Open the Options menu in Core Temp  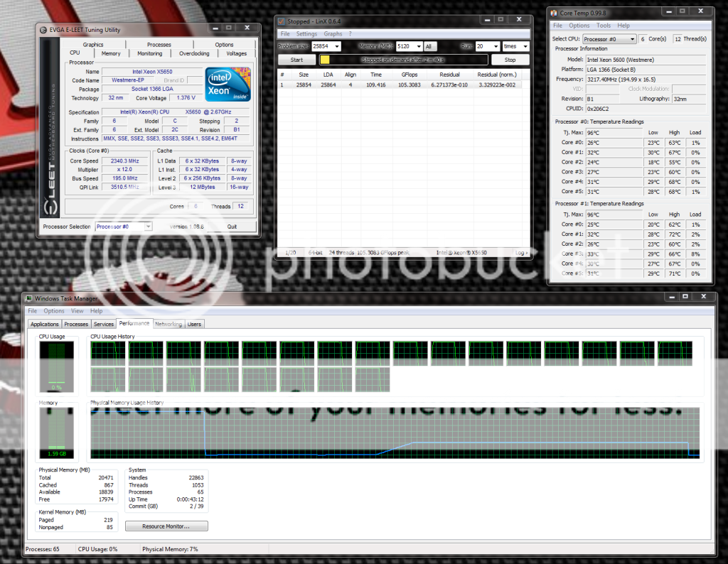click(579, 26)
